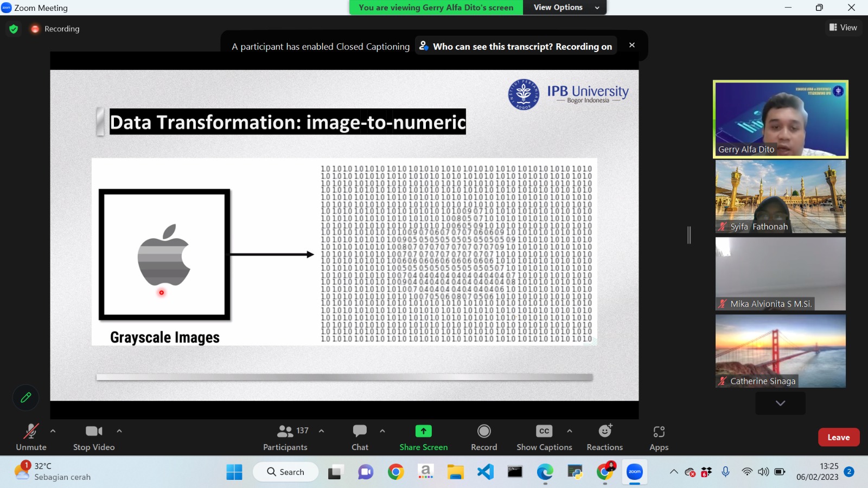Click 'You are viewing Gerry Alfa Dito's screen' banner
This screenshot has height=488, width=868.
(436, 8)
